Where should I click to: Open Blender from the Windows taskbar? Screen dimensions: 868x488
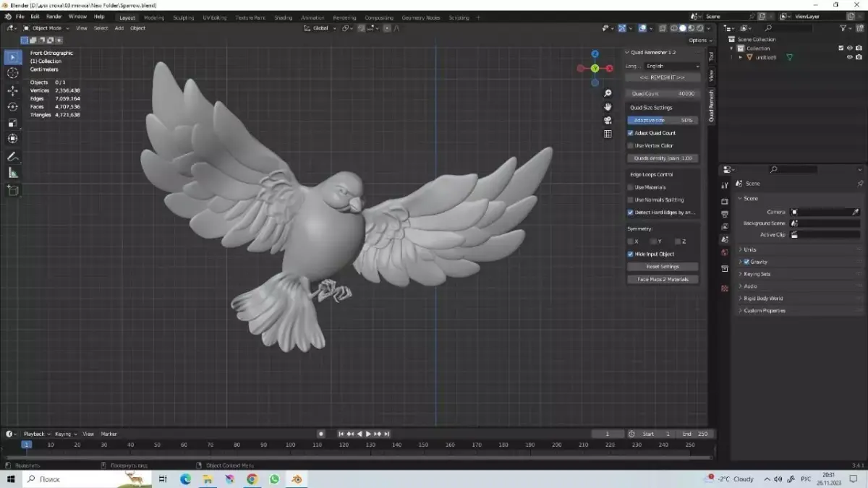[296, 479]
